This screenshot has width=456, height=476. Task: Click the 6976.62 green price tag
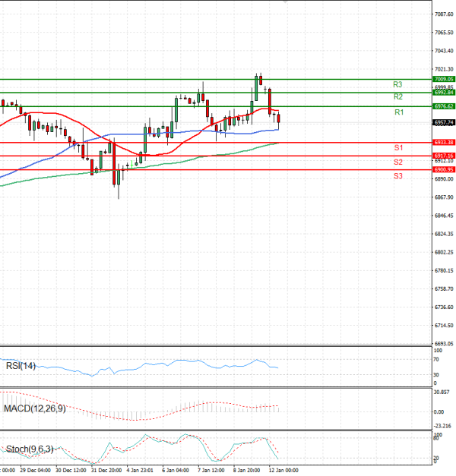443,106
